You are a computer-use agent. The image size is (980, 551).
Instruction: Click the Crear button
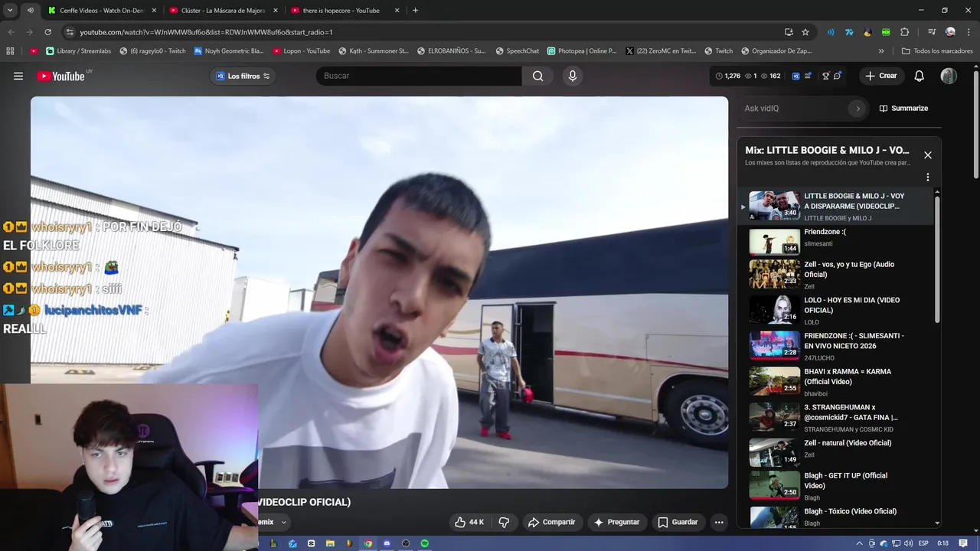coord(880,76)
